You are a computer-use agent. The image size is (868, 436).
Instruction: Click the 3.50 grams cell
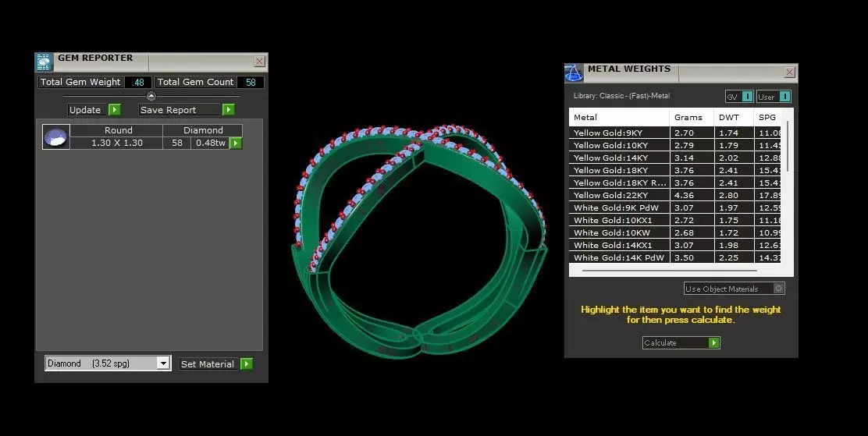(x=692, y=257)
